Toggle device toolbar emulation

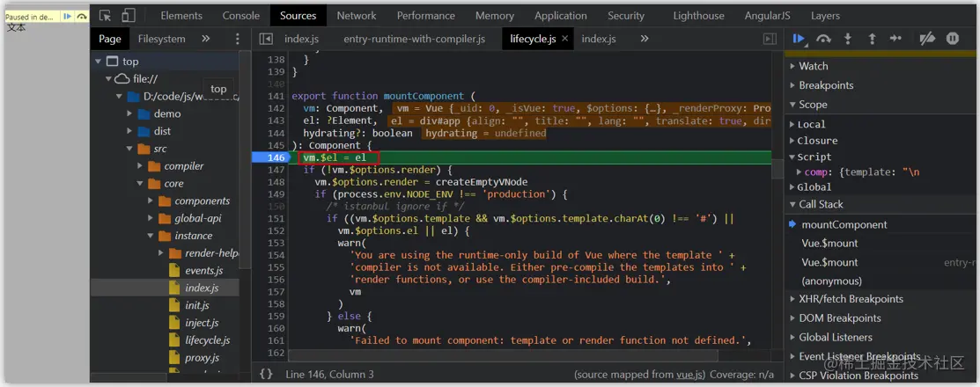coord(129,16)
